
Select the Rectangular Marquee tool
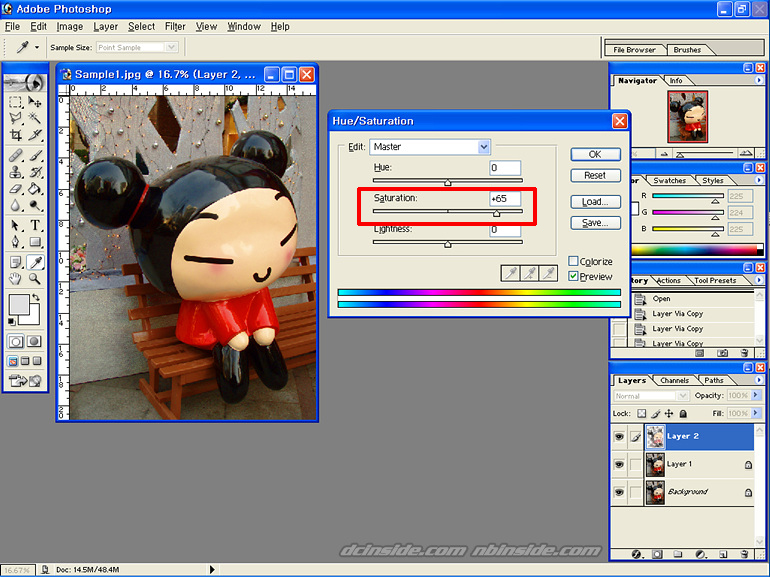pos(15,102)
